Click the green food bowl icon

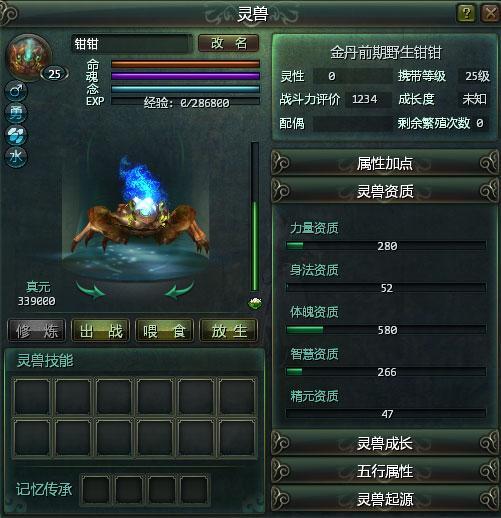coord(255,303)
